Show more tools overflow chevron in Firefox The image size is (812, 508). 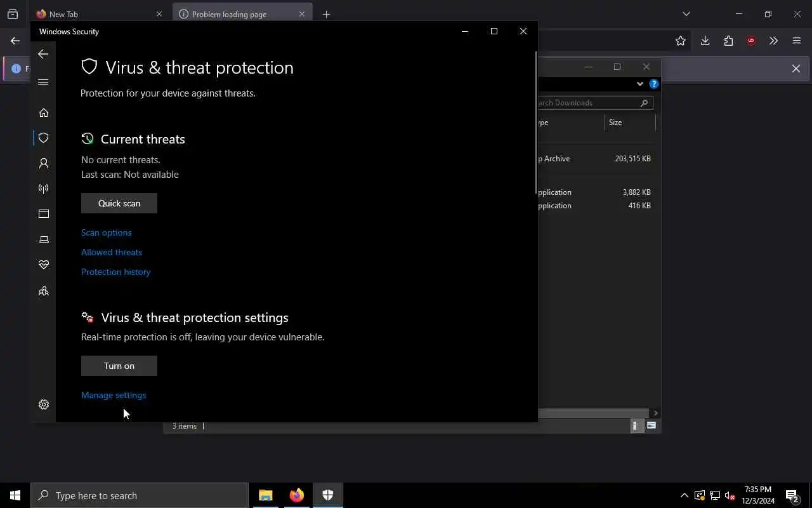(773, 41)
